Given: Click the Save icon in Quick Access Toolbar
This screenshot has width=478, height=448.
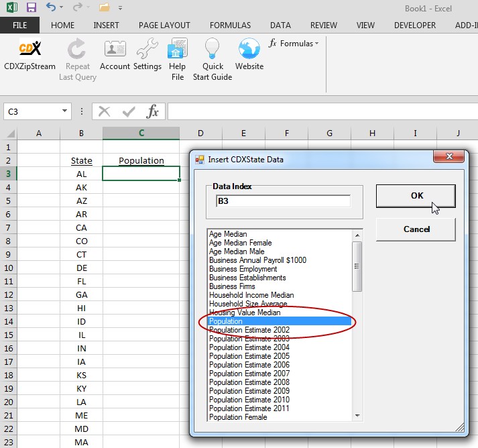Looking at the screenshot, I should click(x=32, y=7).
